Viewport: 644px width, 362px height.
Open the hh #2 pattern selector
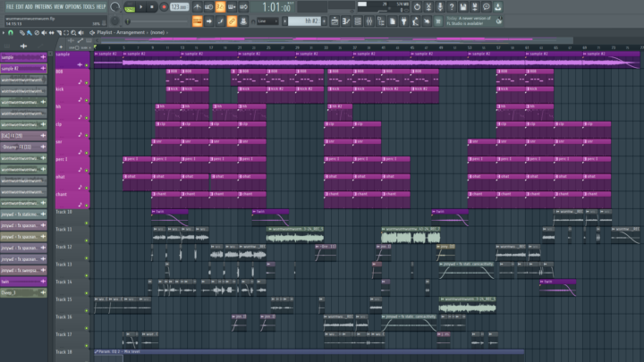(x=304, y=21)
